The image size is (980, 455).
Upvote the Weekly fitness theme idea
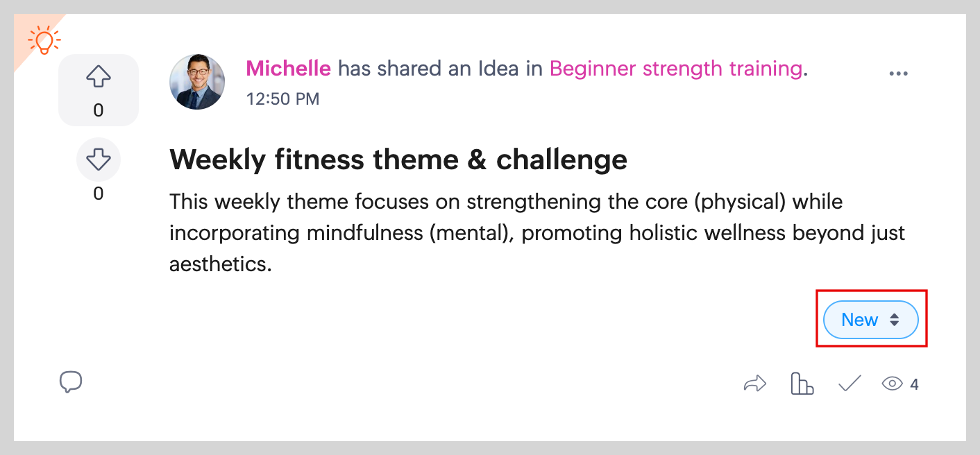coord(99,78)
